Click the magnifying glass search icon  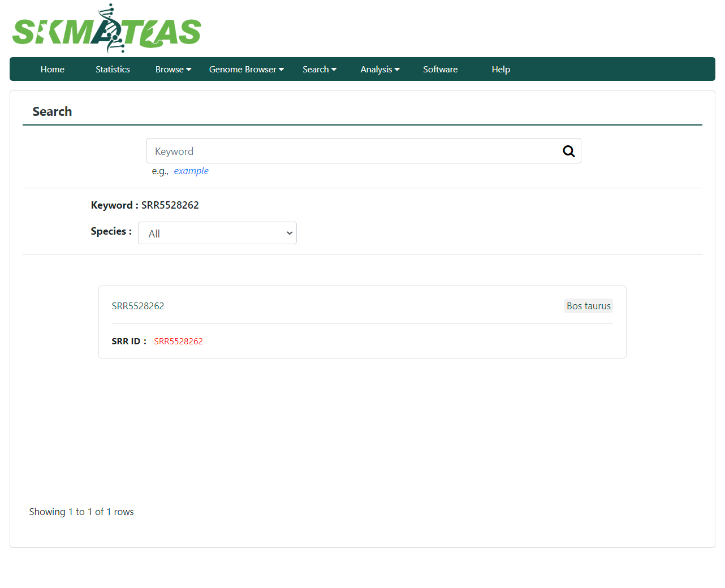pyautogui.click(x=569, y=151)
